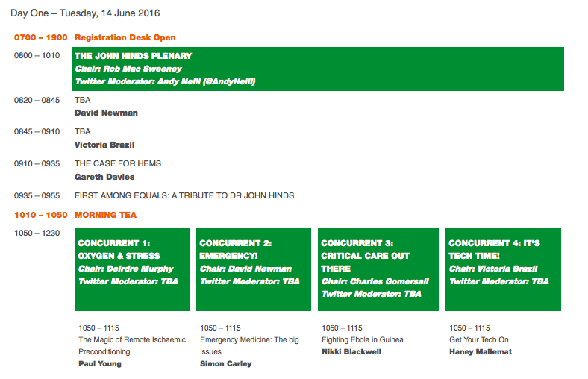Image resolution: width=588 pixels, height=379 pixels.
Task: Click 'Chair: David Newman' in Concurrent 2
Action: 245,269
